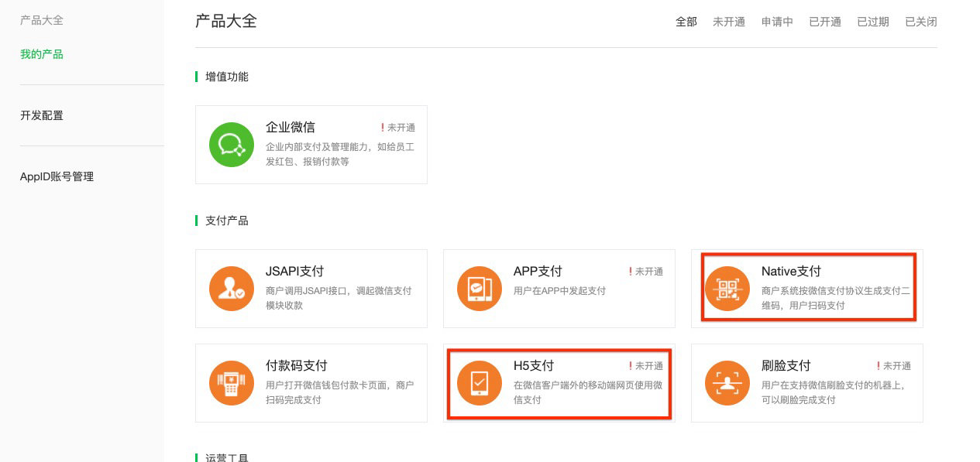Click the 付款码支付 scanner icon
Image resolution: width=980 pixels, height=462 pixels.
[x=232, y=383]
